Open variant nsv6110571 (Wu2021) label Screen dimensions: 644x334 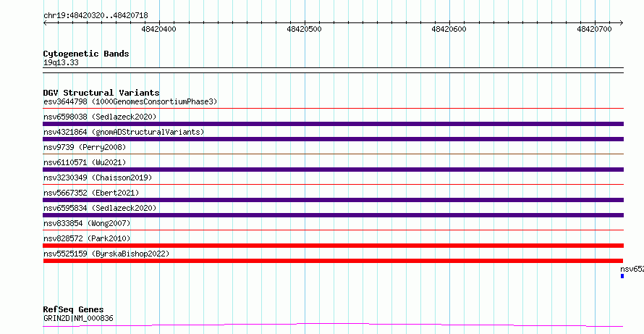coord(85,162)
